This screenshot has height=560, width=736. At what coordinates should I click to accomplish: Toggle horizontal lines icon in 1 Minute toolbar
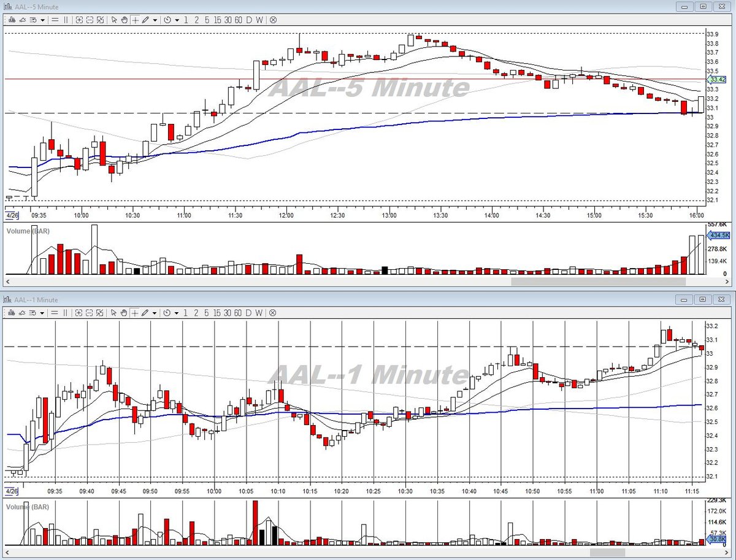click(x=55, y=312)
